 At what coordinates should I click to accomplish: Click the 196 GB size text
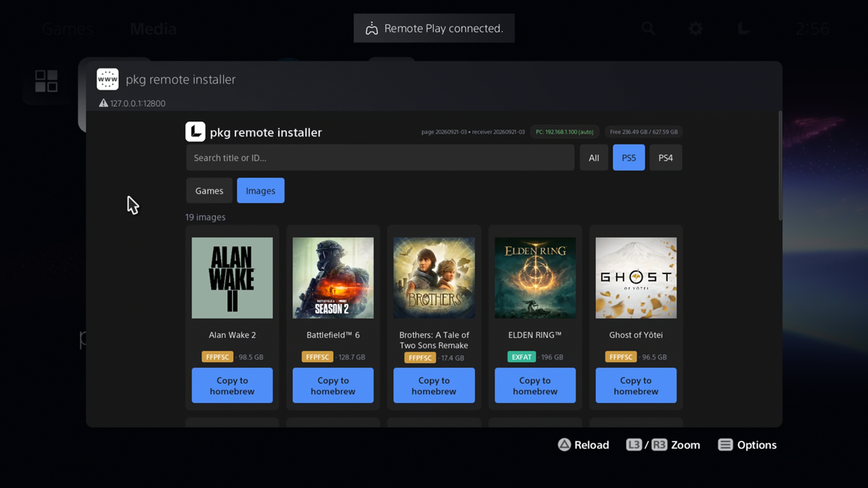pos(552,357)
